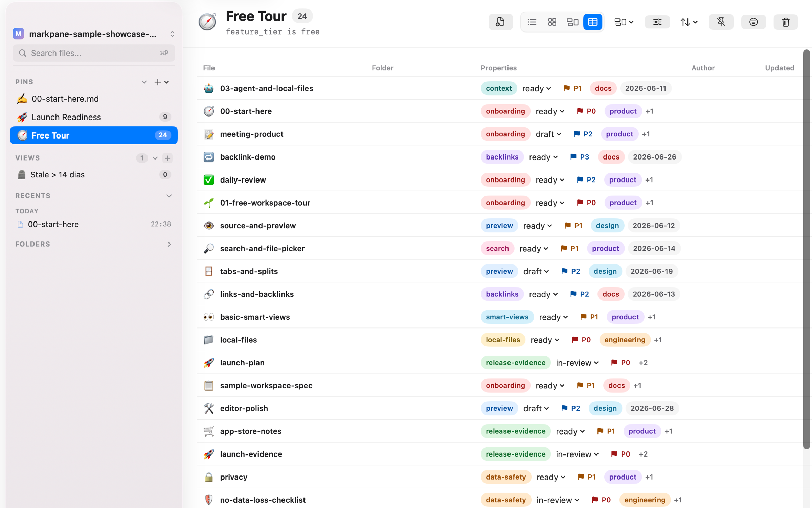Click the P3 priority flag on backlink-demo

point(580,157)
